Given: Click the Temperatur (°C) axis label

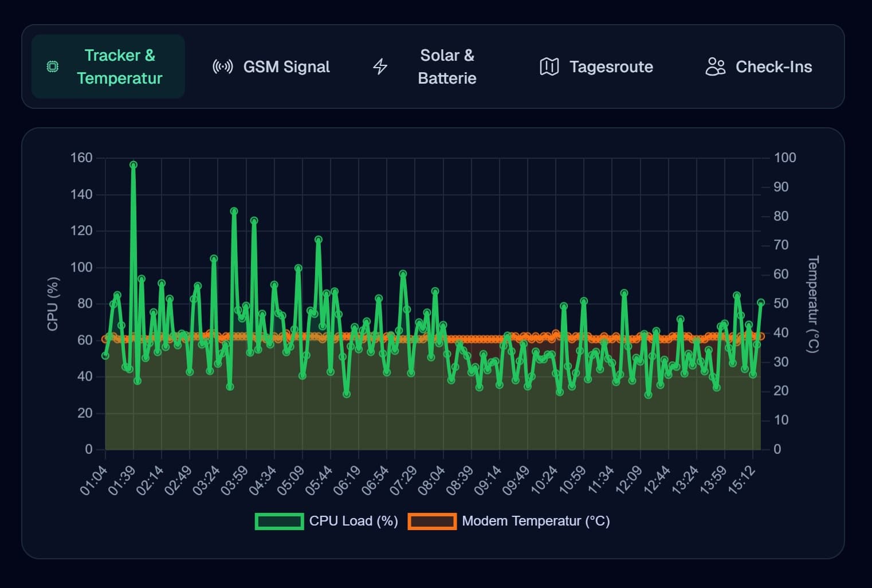Looking at the screenshot, I should [x=811, y=304].
